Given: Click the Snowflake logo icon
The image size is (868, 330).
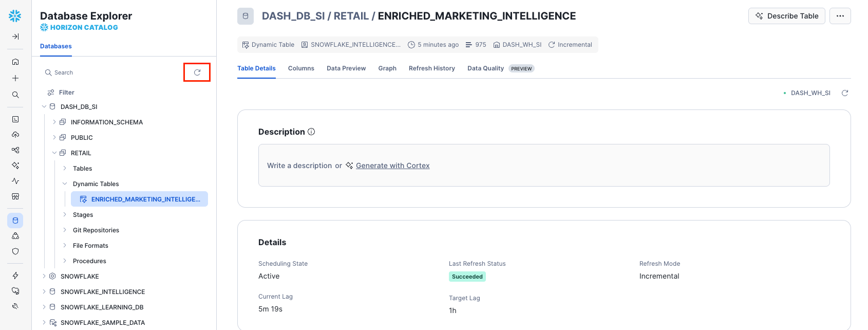Looking at the screenshot, I should (x=15, y=16).
